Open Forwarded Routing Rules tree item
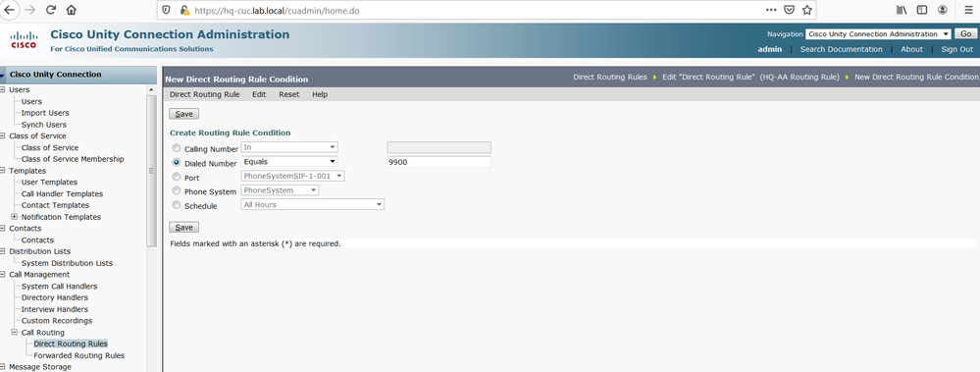This screenshot has width=980, height=372. 78,355
